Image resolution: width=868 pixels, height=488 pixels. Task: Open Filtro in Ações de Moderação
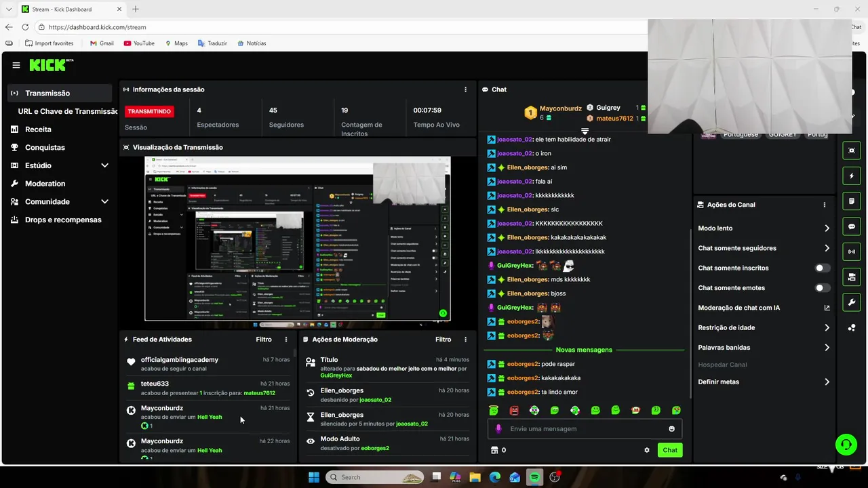coord(443,340)
